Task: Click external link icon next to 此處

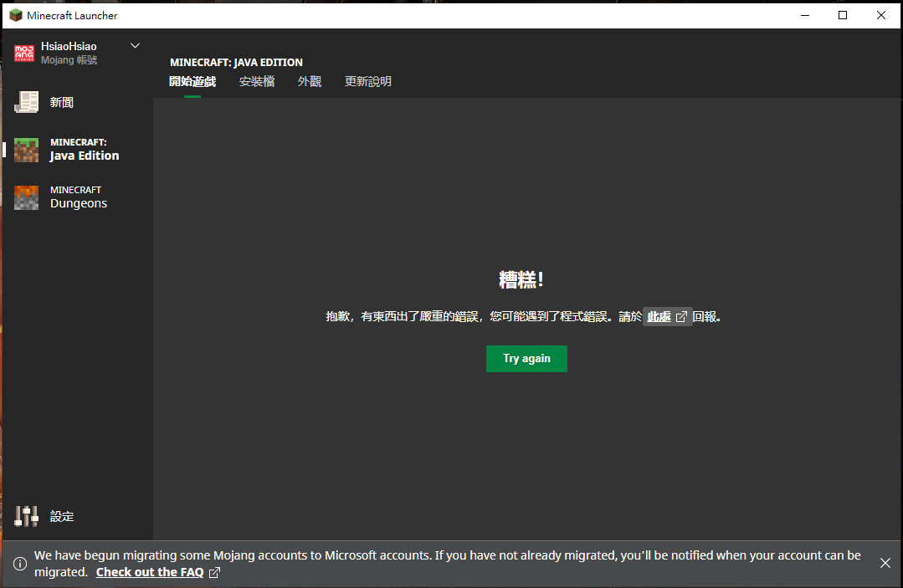Action: pyautogui.click(x=681, y=316)
